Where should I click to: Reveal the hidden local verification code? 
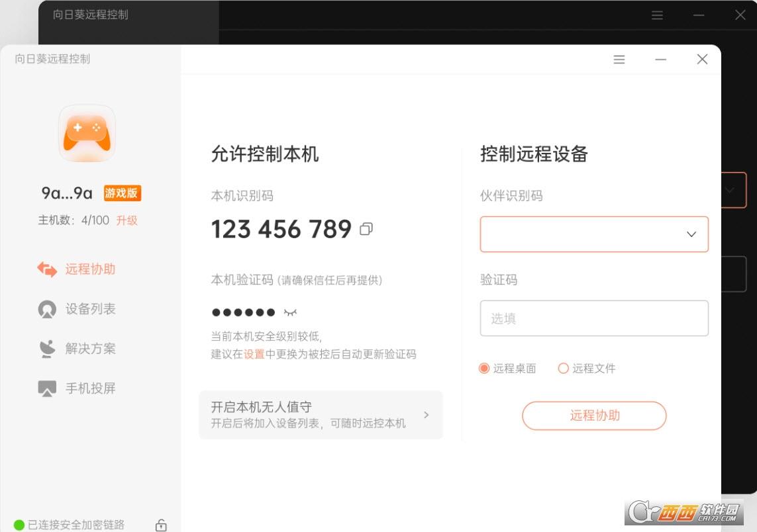coord(290,312)
